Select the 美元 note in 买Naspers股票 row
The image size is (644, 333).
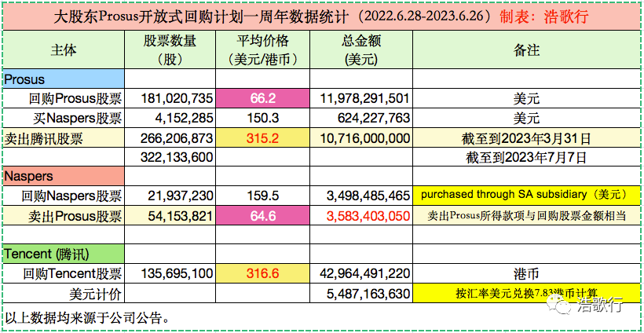click(526, 119)
